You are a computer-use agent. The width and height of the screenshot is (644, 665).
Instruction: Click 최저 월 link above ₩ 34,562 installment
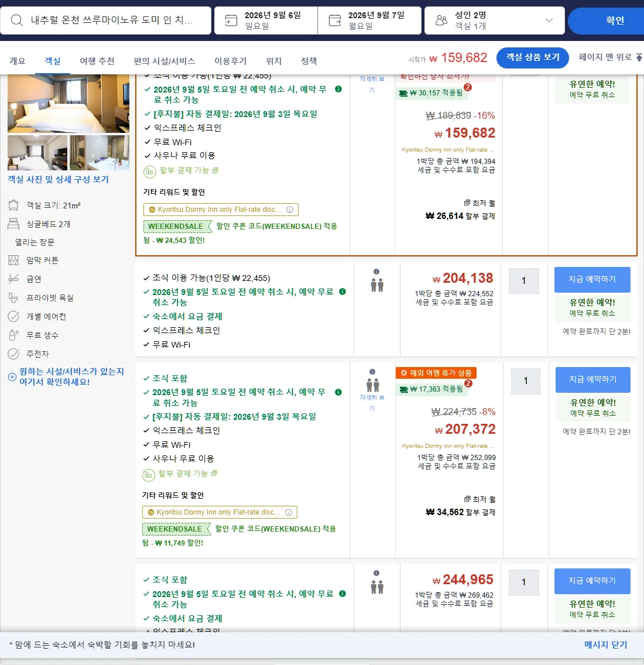point(479,499)
